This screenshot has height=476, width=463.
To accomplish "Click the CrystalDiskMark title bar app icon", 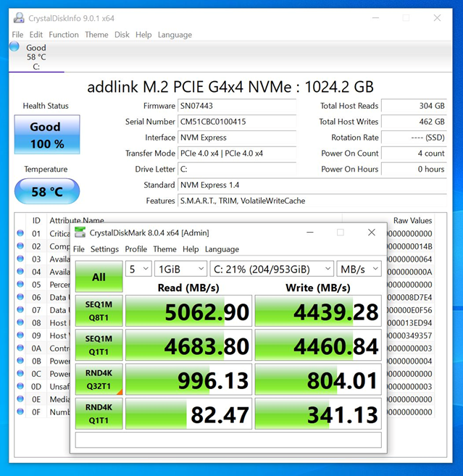I will tap(80, 233).
